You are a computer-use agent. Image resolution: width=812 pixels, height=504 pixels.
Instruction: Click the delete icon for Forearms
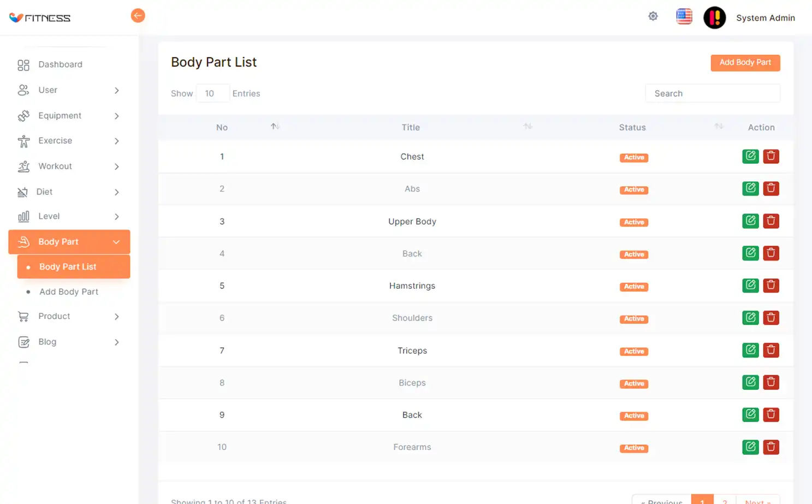coord(770,447)
